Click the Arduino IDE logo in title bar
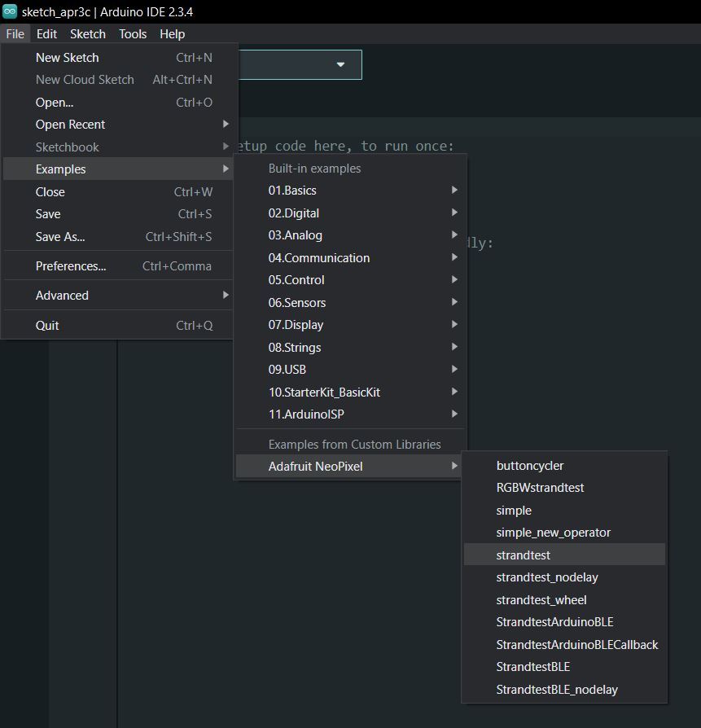This screenshot has width=701, height=728. (10, 11)
